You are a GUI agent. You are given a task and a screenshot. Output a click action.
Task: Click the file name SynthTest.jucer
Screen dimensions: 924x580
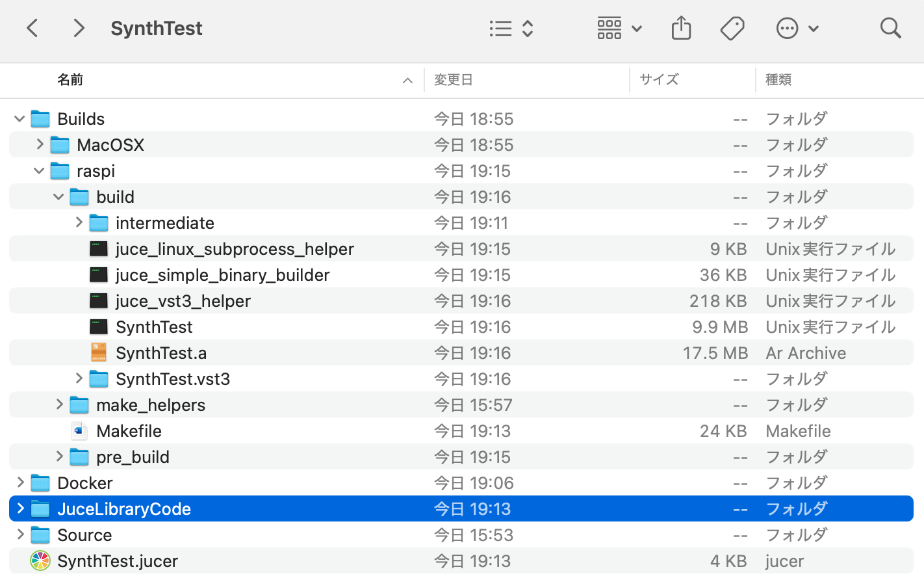coord(118,561)
